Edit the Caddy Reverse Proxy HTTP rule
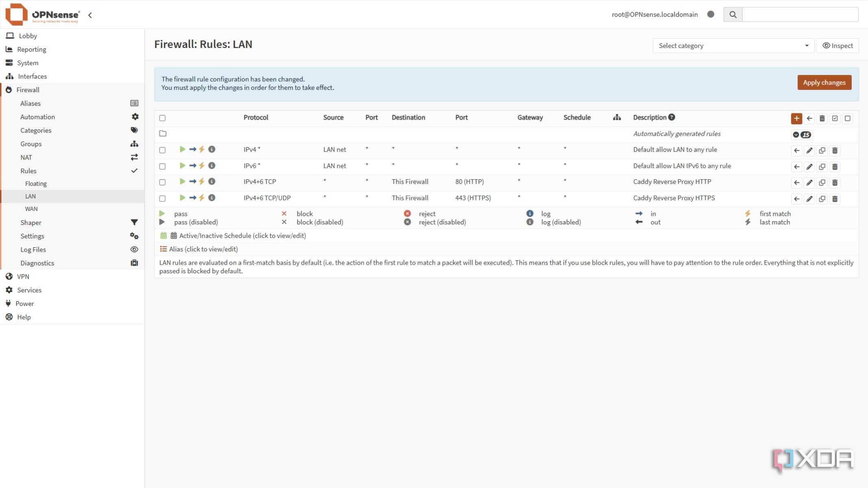The image size is (868, 488). point(809,183)
